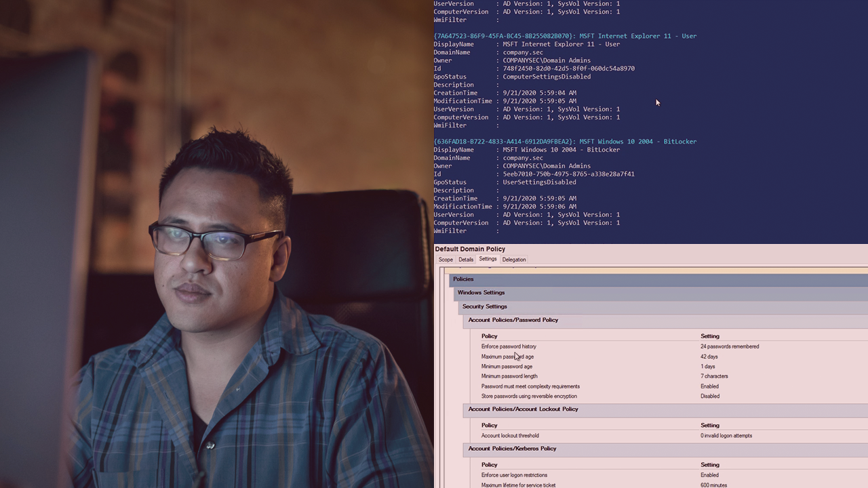Collapse Account Policies/Password Policy section

pyautogui.click(x=513, y=320)
